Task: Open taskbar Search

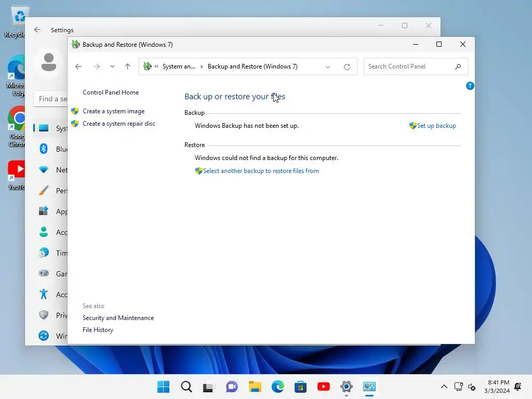Action: 187,387
